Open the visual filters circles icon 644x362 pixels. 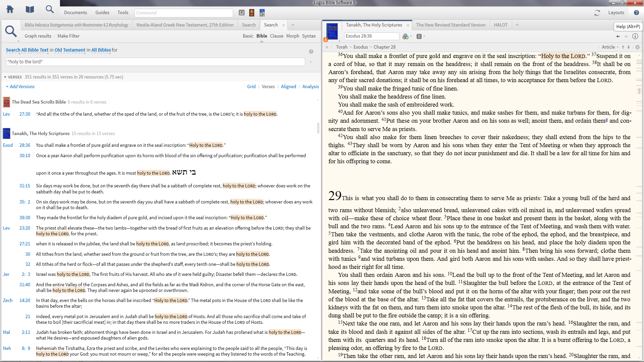(406, 36)
